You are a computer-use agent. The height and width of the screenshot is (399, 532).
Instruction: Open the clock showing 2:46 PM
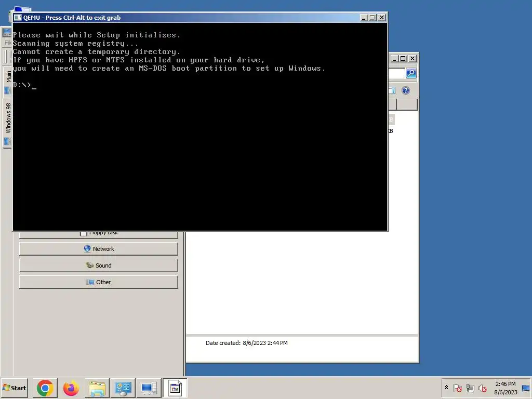point(505,388)
